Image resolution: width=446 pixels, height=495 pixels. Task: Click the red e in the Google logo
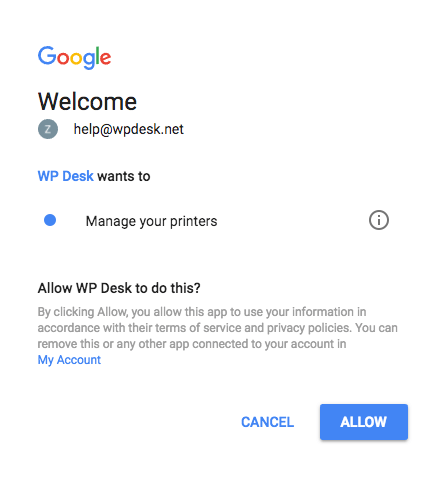coord(105,59)
